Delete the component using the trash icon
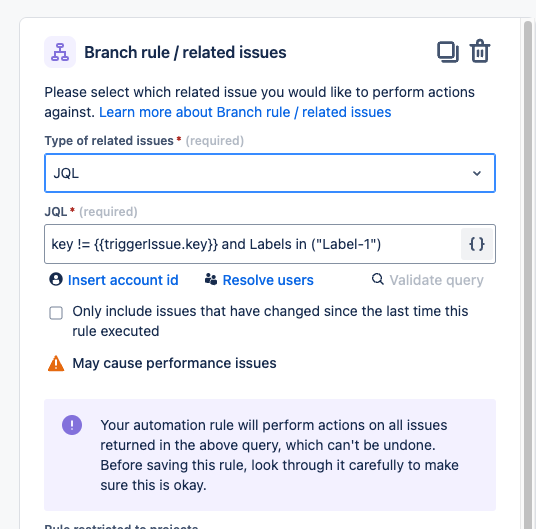The image size is (536, 529). pos(480,51)
